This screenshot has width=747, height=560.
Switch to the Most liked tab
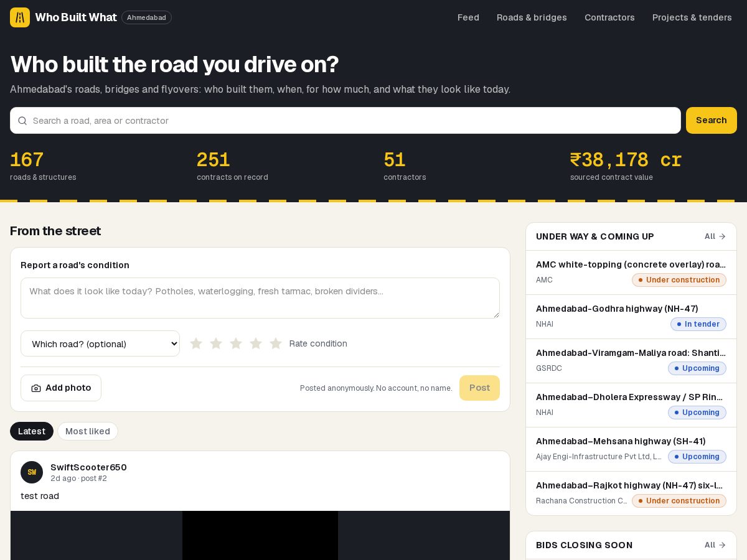click(88, 431)
